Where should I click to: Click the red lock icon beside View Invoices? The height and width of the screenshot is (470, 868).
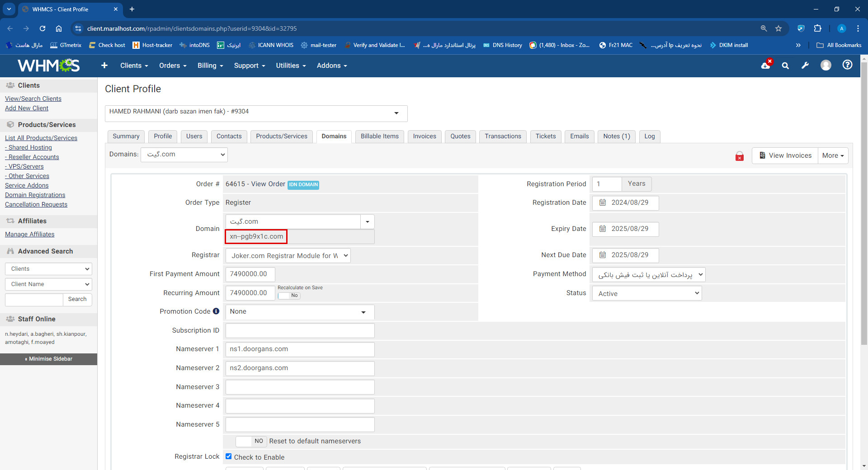(x=740, y=156)
